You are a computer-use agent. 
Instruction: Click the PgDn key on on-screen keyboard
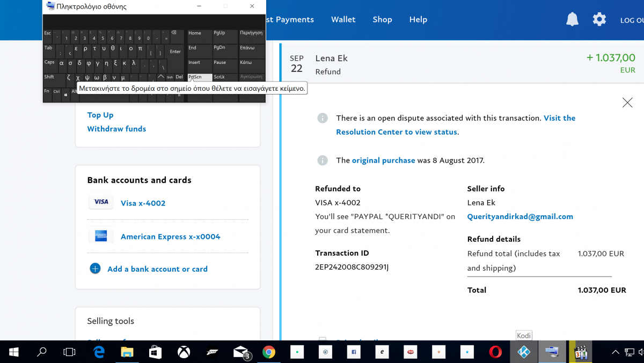click(225, 51)
